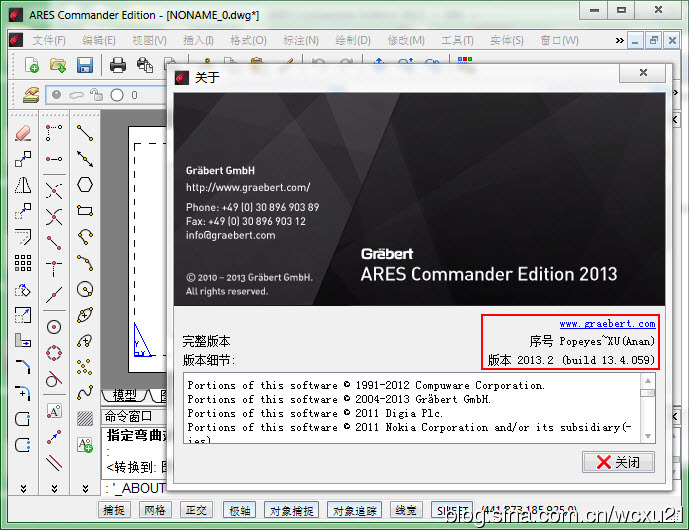Select the Scale tool
689x530 pixels.
(23, 315)
